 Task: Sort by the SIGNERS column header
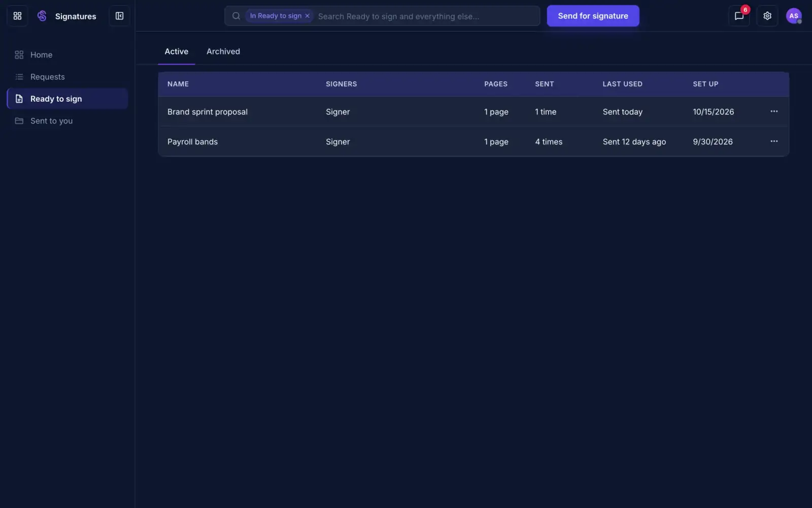pos(342,84)
